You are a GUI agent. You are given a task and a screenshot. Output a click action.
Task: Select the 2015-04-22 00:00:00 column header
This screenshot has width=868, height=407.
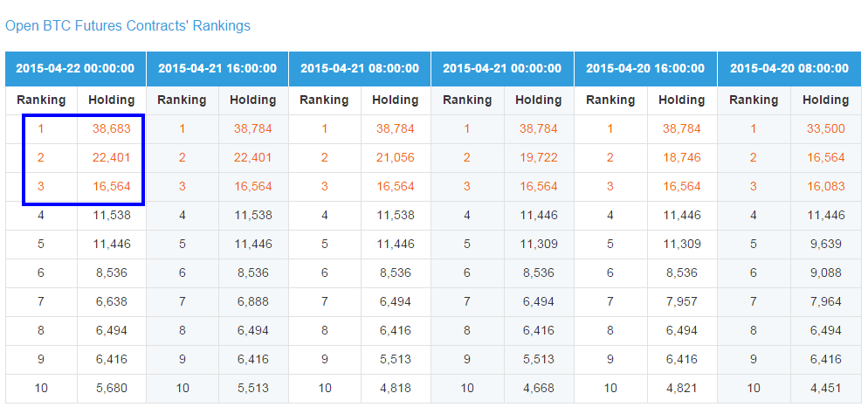pyautogui.click(x=75, y=69)
